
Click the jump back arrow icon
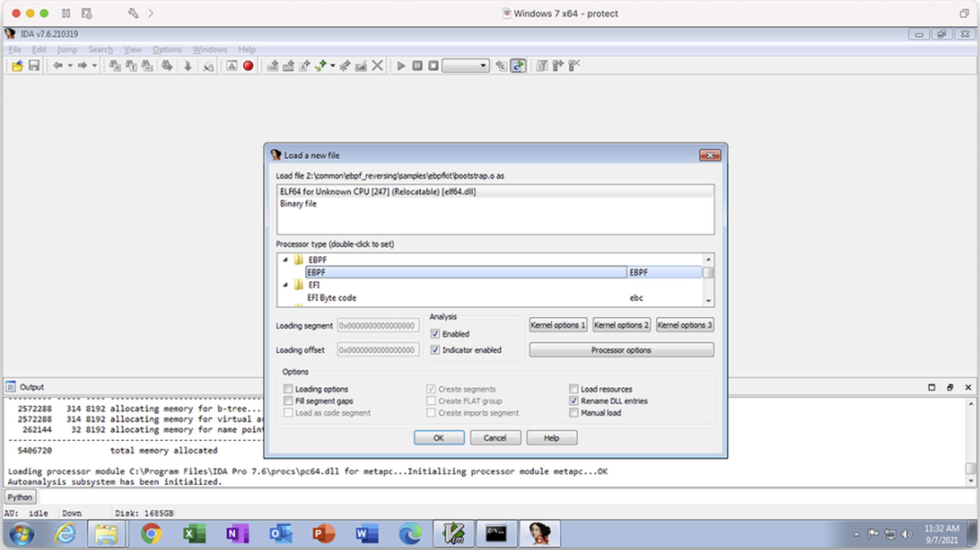click(x=58, y=66)
